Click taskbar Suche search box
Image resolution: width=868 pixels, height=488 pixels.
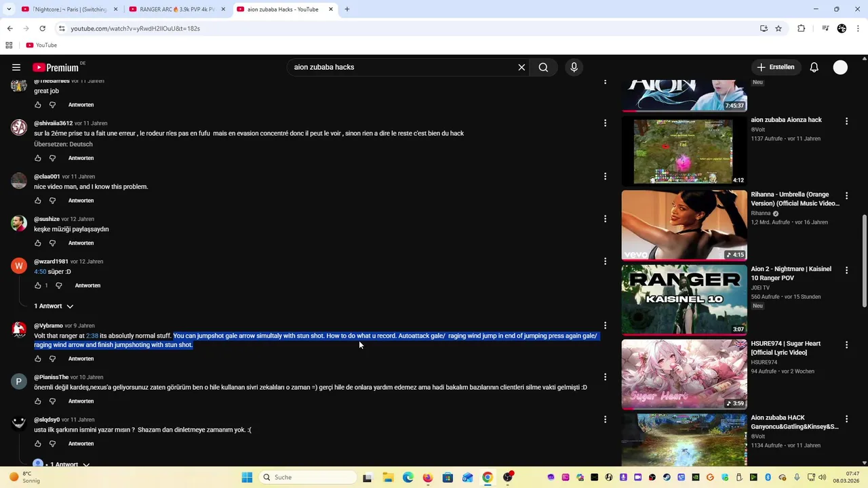coord(308,477)
